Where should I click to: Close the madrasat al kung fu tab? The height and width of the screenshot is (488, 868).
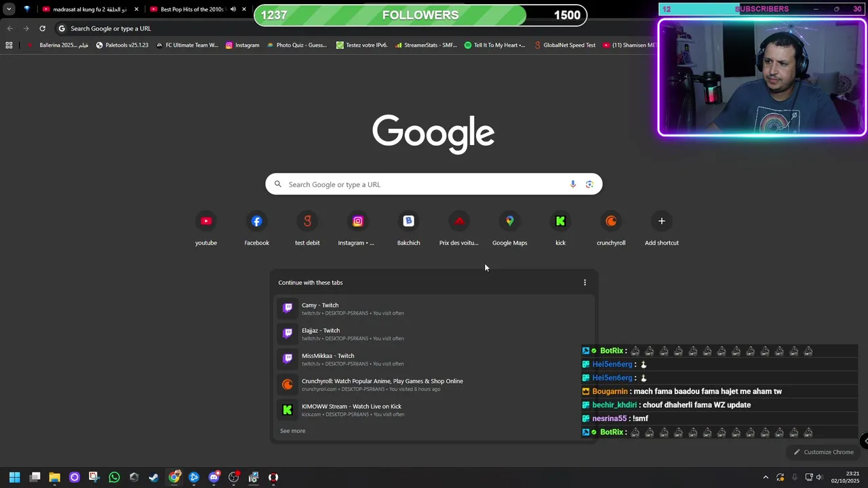136,9
